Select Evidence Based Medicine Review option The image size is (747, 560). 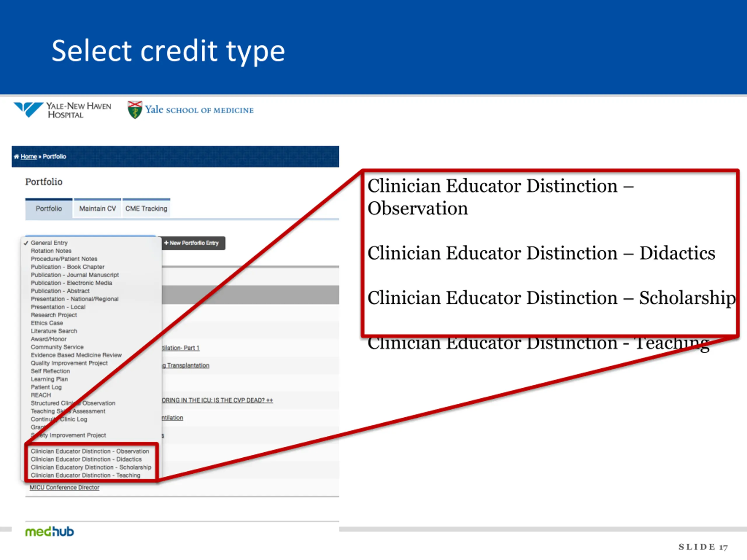pyautogui.click(x=76, y=356)
